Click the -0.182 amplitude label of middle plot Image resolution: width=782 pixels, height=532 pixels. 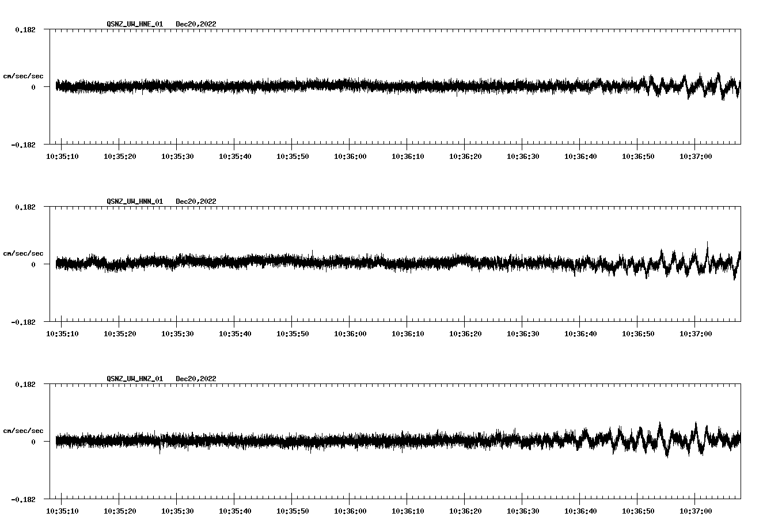tap(24, 324)
